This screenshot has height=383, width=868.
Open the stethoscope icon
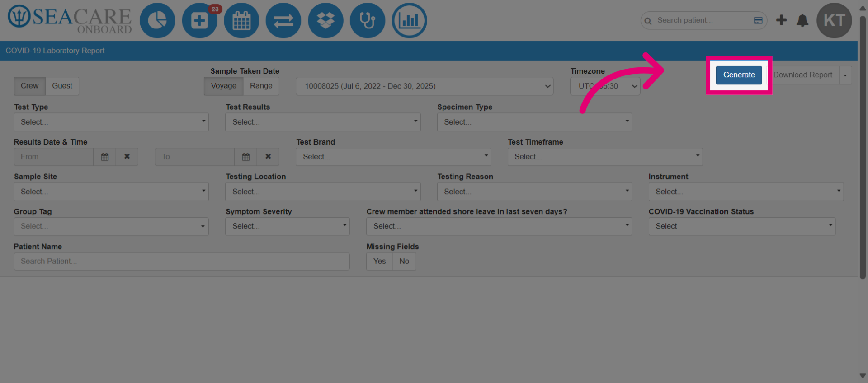368,20
